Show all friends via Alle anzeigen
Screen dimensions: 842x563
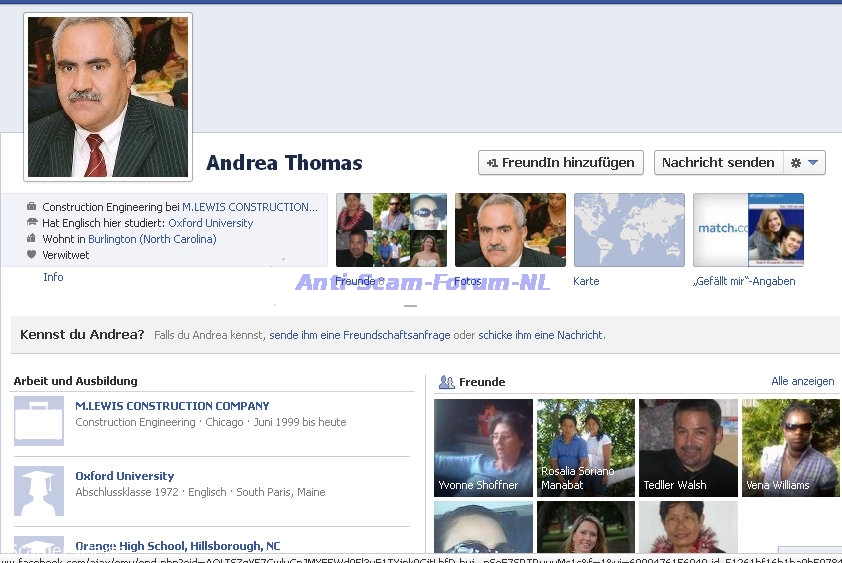(x=802, y=382)
